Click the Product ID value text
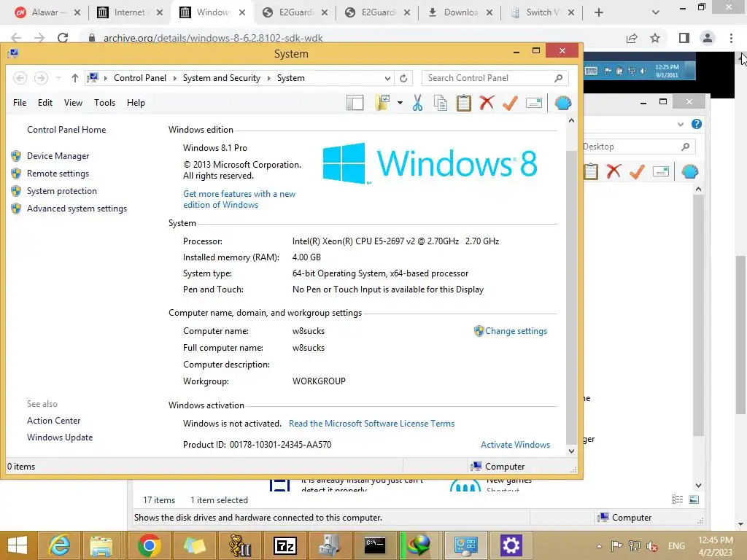Screen dimensions: 747x560 [x=281, y=444]
